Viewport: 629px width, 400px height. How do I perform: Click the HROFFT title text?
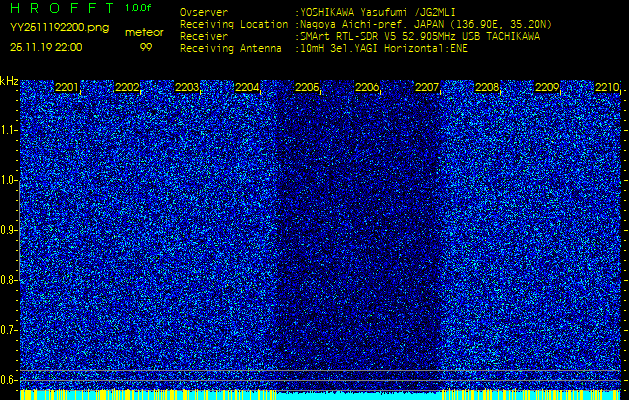point(62,8)
